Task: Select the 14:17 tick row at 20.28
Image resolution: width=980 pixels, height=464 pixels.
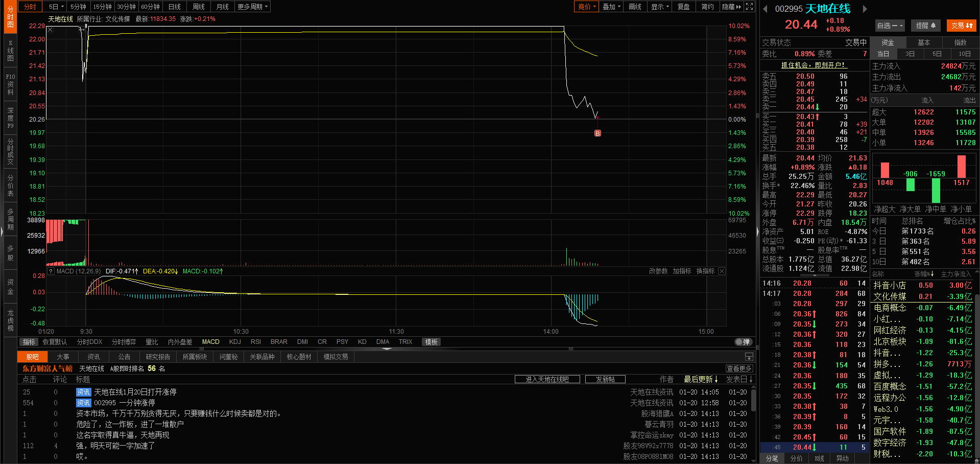Action: (x=815, y=293)
